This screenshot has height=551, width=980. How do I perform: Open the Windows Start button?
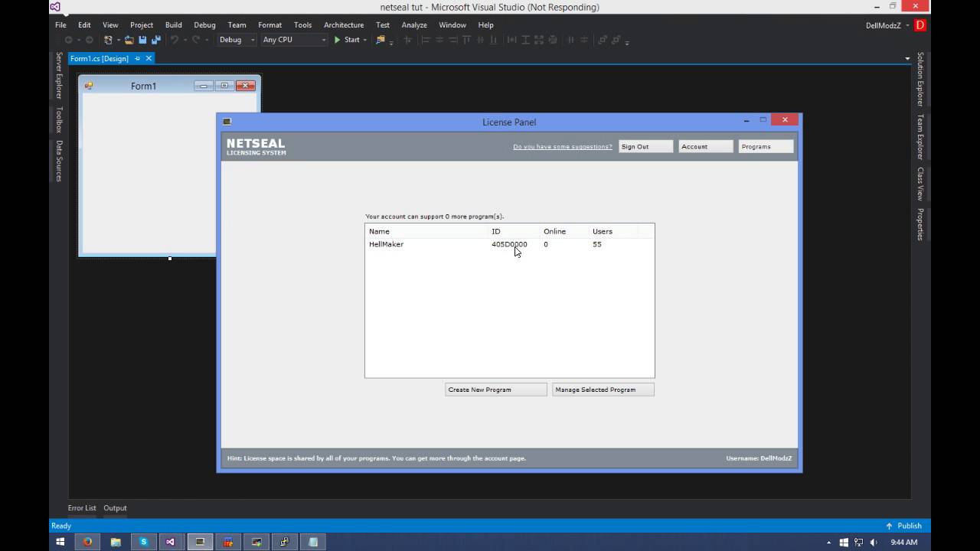pos(60,542)
